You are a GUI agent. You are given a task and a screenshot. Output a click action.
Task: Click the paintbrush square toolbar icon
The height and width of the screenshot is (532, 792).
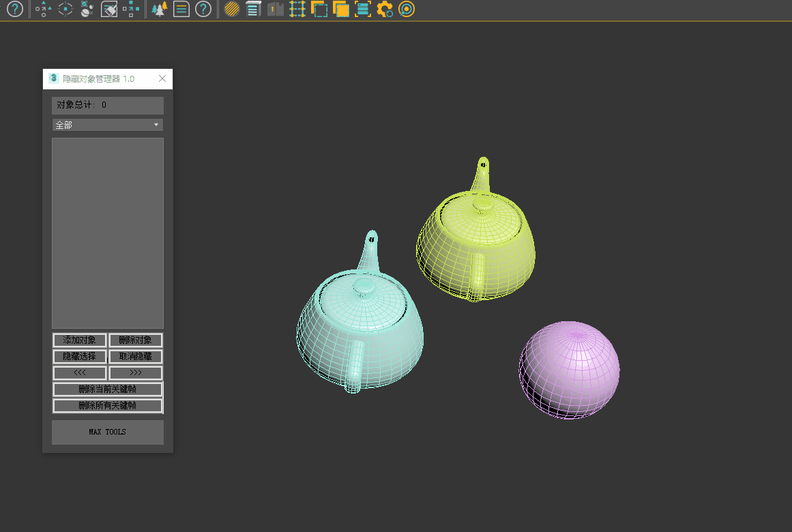pos(109,10)
